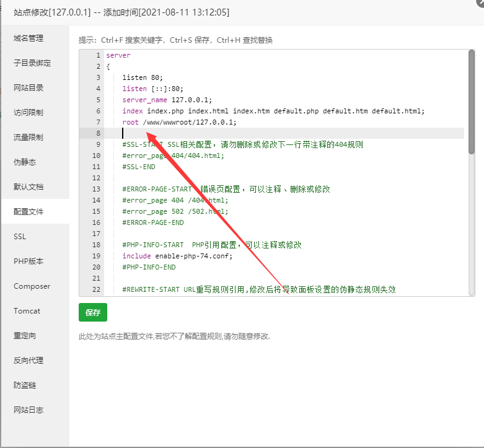This screenshot has height=448, width=484.
Task: Switch to the PHP版本 tab
Action: tap(29, 261)
